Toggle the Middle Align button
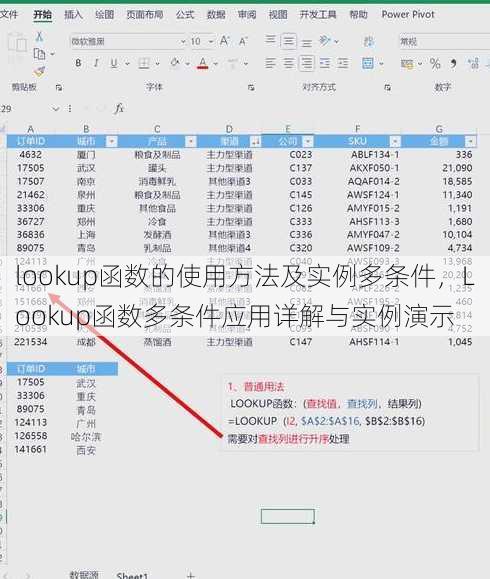Screen dimensions: 490x579 (x=288, y=41)
